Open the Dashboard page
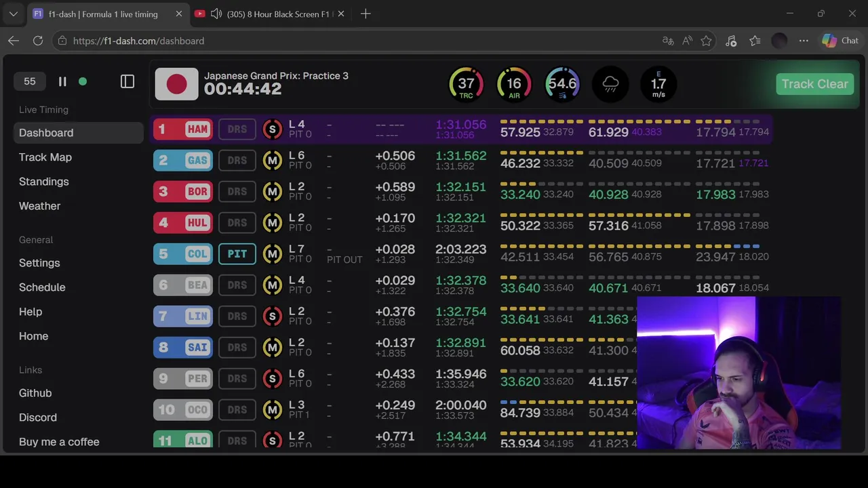This screenshot has height=488, width=868. click(x=79, y=133)
